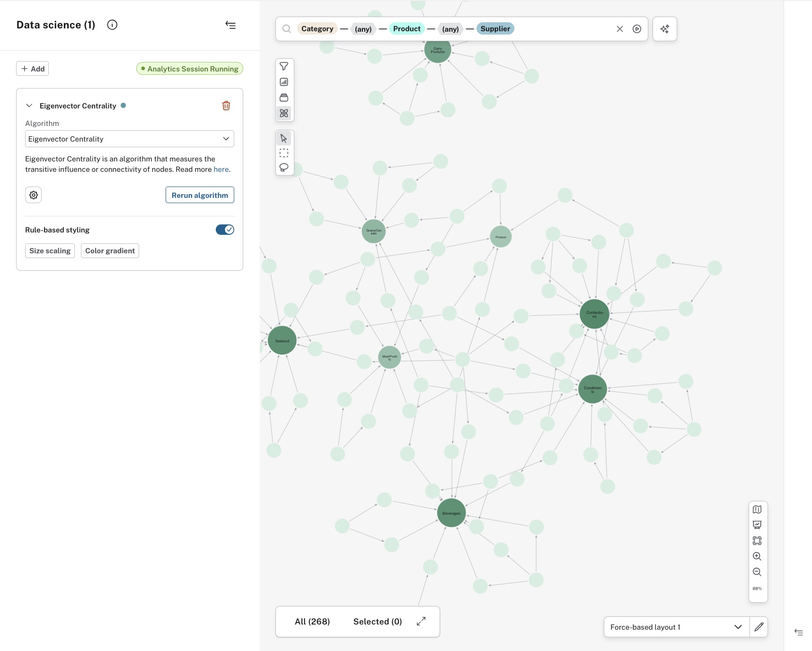Open the 'here' read more link
Image resolution: width=812 pixels, height=651 pixels.
(221, 169)
